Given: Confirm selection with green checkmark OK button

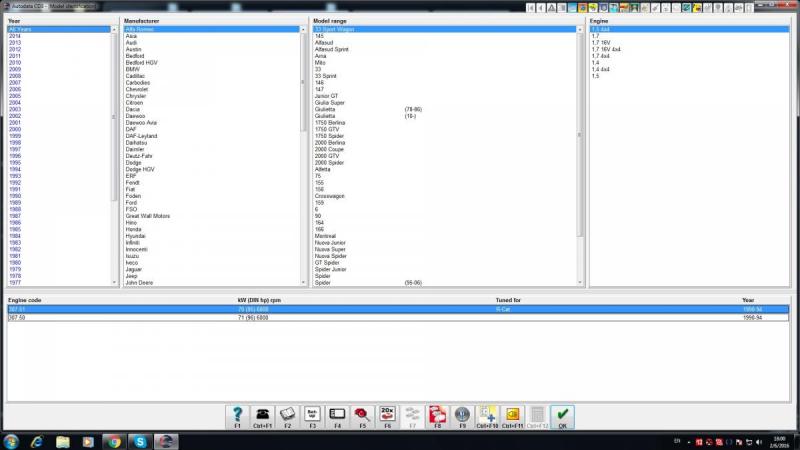Looking at the screenshot, I should click(562, 417).
